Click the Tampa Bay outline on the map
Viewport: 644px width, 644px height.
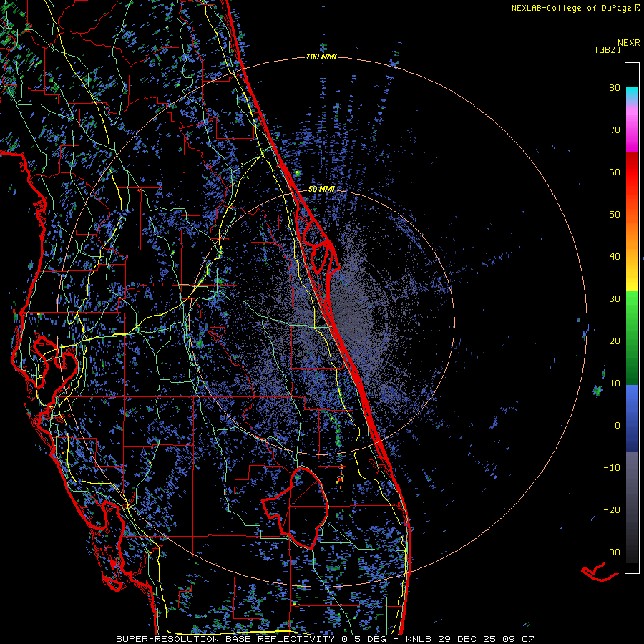click(x=55, y=370)
